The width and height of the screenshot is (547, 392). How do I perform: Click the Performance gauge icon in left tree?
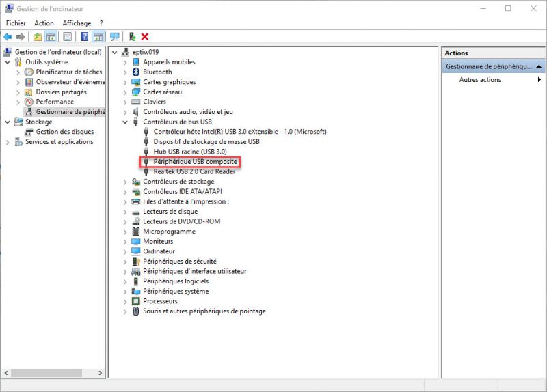(x=29, y=102)
